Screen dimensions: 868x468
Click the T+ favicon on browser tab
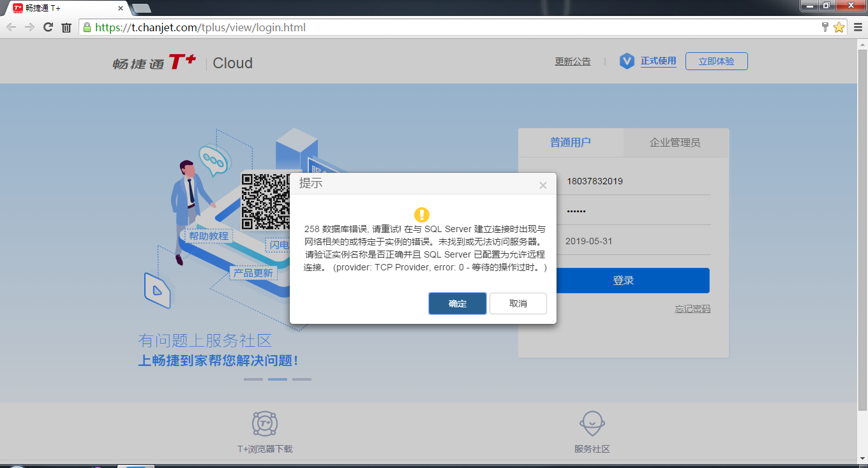tap(18, 8)
